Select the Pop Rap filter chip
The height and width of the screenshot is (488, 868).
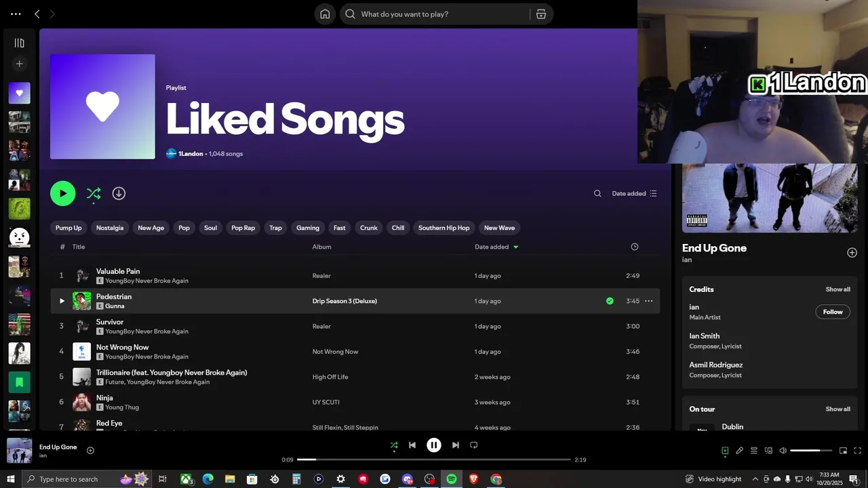coord(243,228)
